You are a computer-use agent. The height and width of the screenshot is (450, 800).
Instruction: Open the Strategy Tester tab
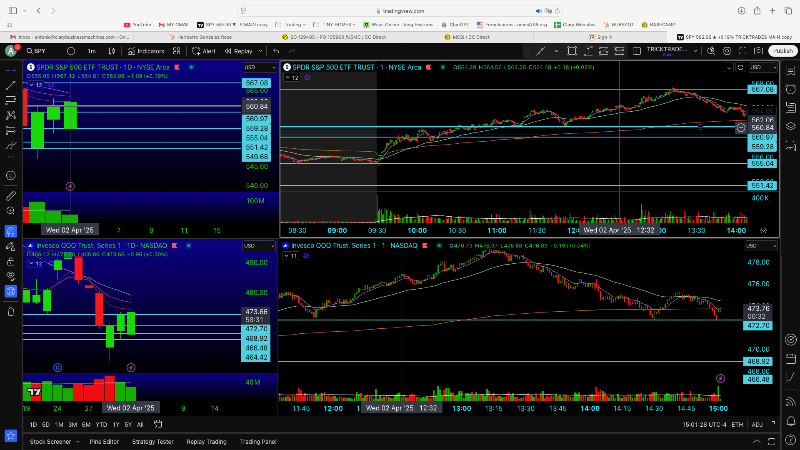pos(153,442)
